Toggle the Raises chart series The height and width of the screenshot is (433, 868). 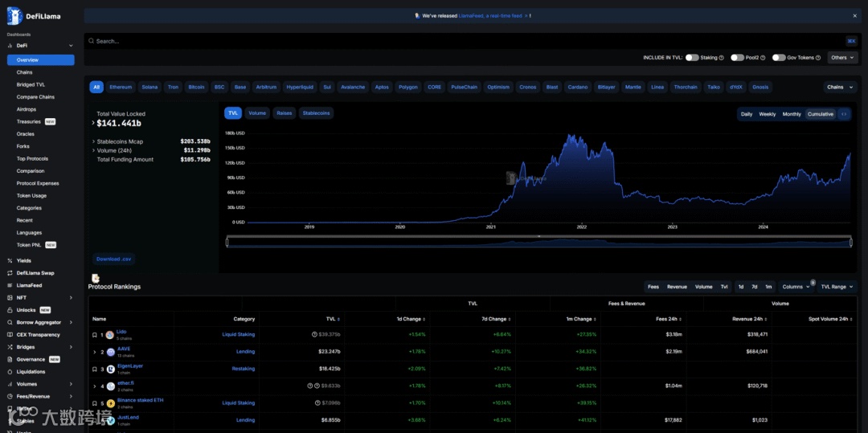(285, 113)
